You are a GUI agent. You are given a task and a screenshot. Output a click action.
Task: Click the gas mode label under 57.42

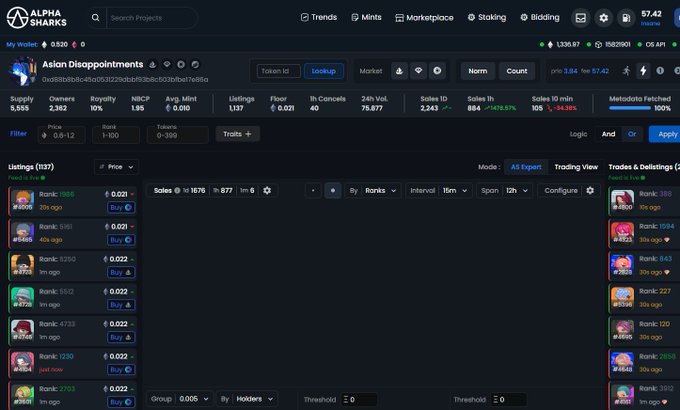tap(651, 23)
